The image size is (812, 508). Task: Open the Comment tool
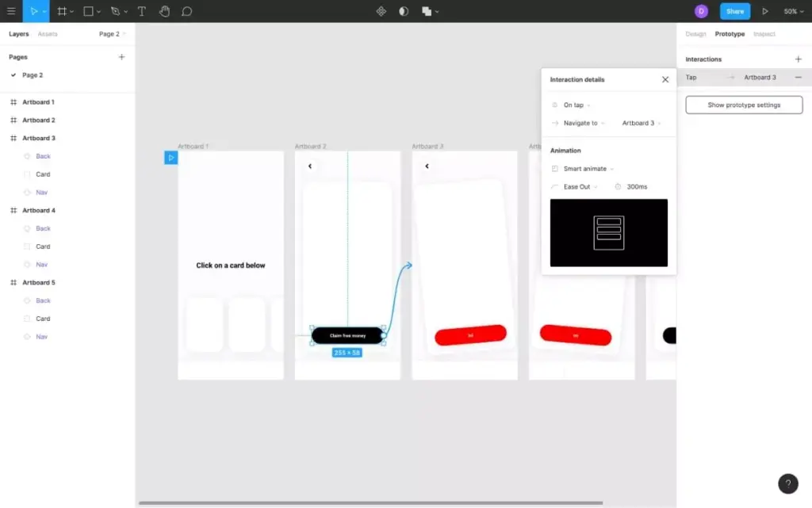click(186, 11)
